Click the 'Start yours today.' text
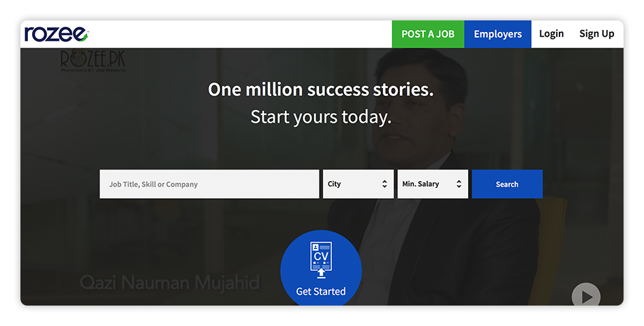The width and height of the screenshot is (644, 326). [321, 117]
